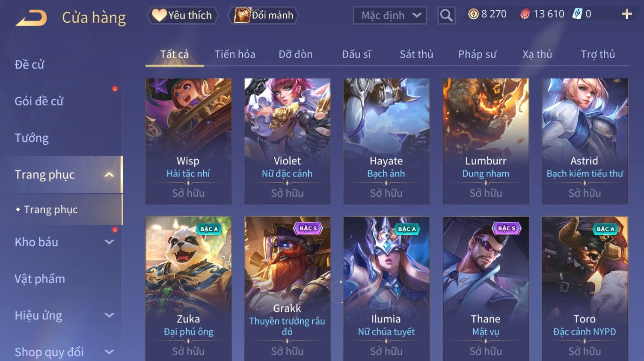The image size is (644, 361).
Task: Open the Mặc định sort dropdown
Action: [390, 15]
